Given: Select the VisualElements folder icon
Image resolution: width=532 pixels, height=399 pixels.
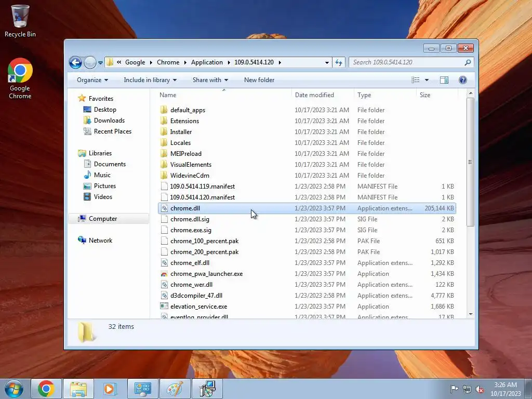Looking at the screenshot, I should (164, 165).
